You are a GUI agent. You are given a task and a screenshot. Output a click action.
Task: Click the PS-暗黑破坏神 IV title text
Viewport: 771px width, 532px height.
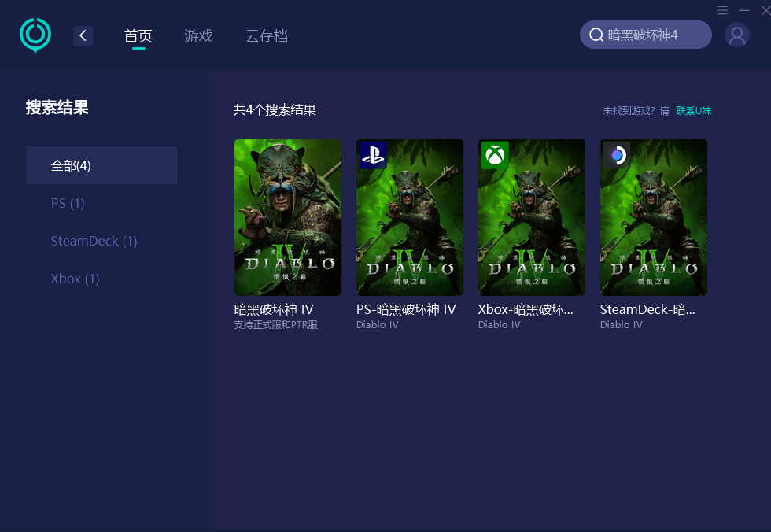(406, 310)
